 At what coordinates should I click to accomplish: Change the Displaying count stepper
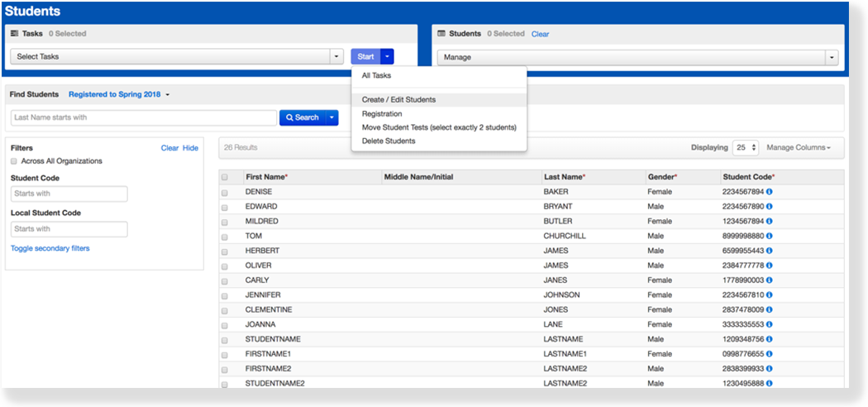click(746, 147)
